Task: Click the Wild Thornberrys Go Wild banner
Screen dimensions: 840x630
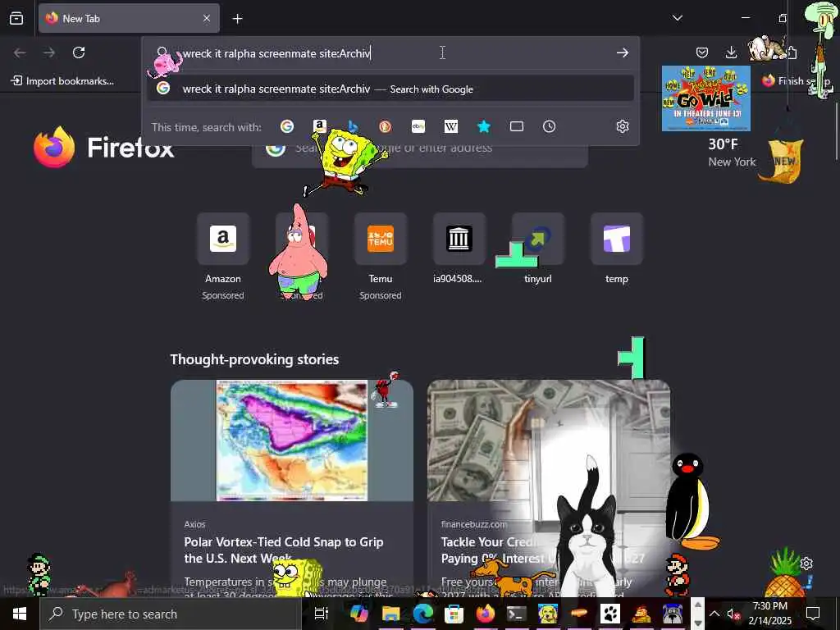Action: (x=706, y=98)
